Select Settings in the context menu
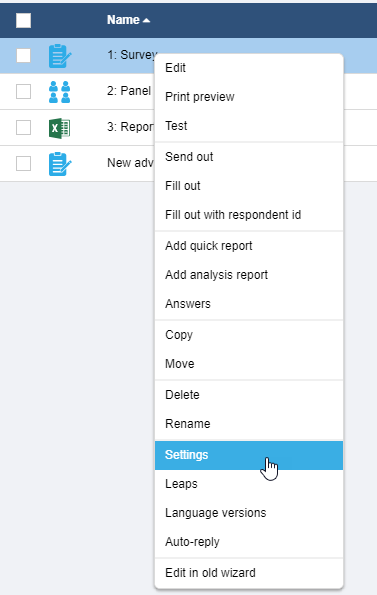Viewport: 377px width, 595px height. tap(249, 455)
